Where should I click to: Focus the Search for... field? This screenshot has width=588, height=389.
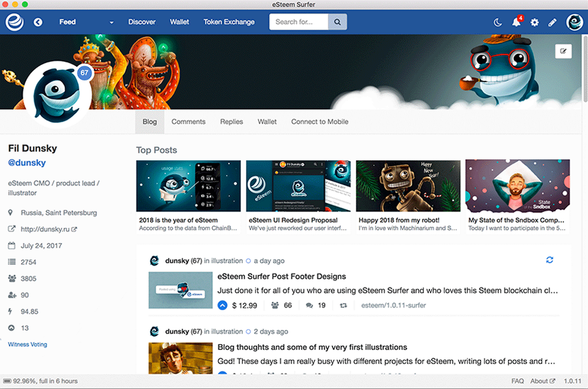pos(299,22)
